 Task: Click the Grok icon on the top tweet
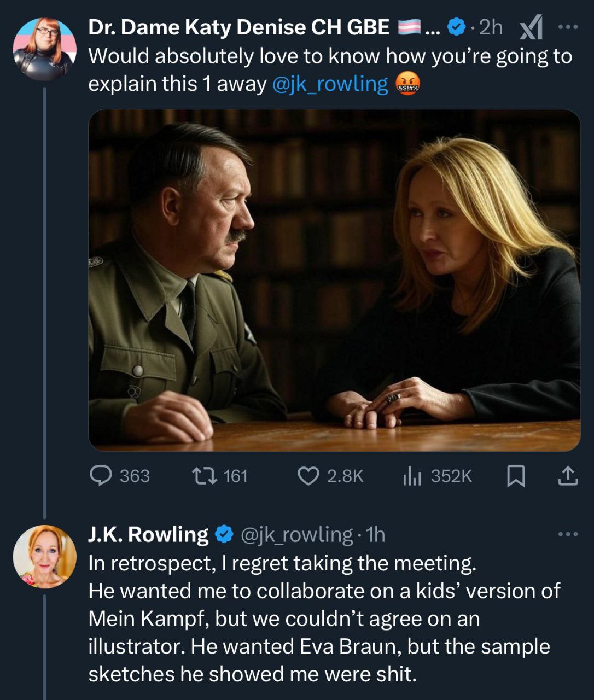[531, 28]
